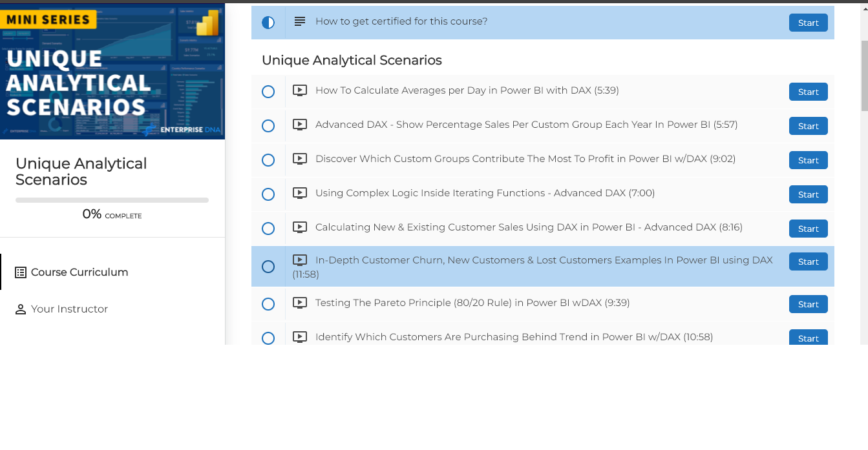The width and height of the screenshot is (868, 450).
Task: Click video icon for Custom Groups Contribute To Profit lesson
Action: click(x=300, y=159)
